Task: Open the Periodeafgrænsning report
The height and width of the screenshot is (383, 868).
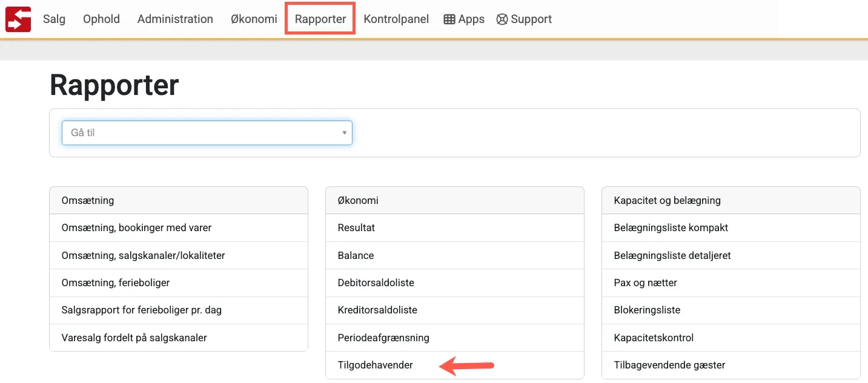Action: point(455,338)
